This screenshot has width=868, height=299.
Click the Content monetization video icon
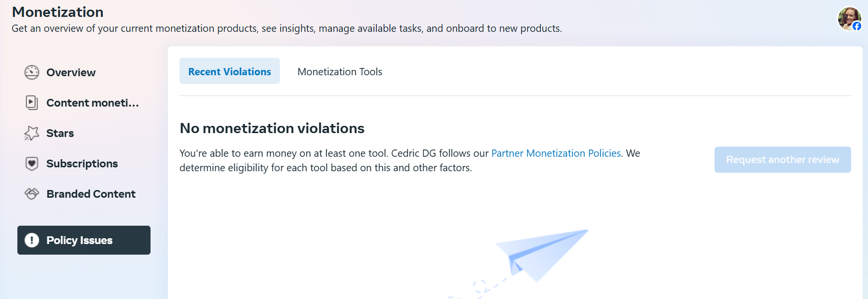tap(32, 103)
